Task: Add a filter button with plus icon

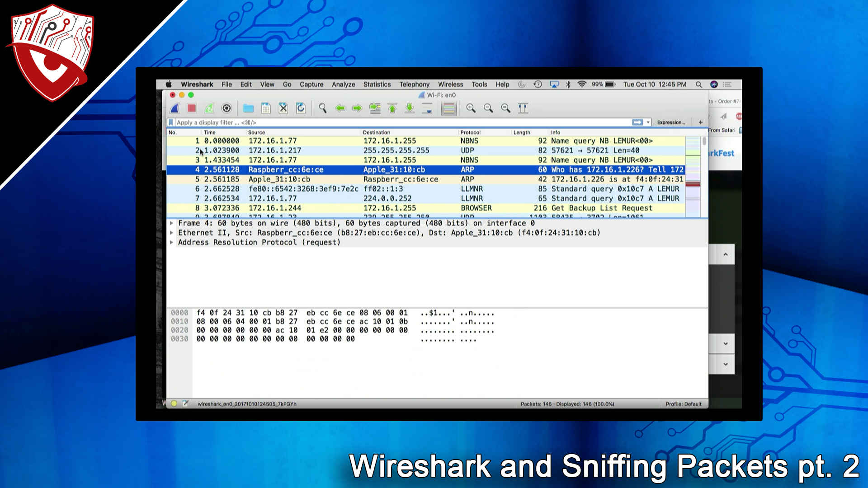Action: [701, 122]
